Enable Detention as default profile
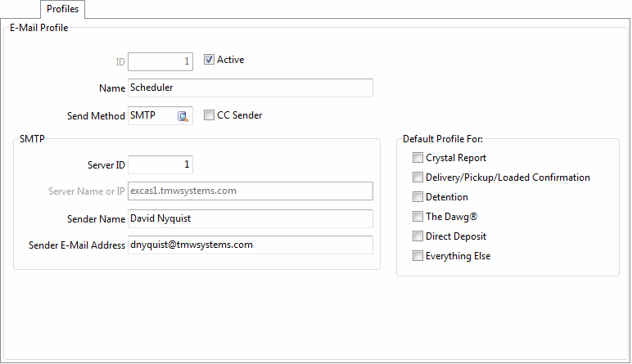Image resolution: width=632 pixels, height=364 pixels. click(x=418, y=197)
